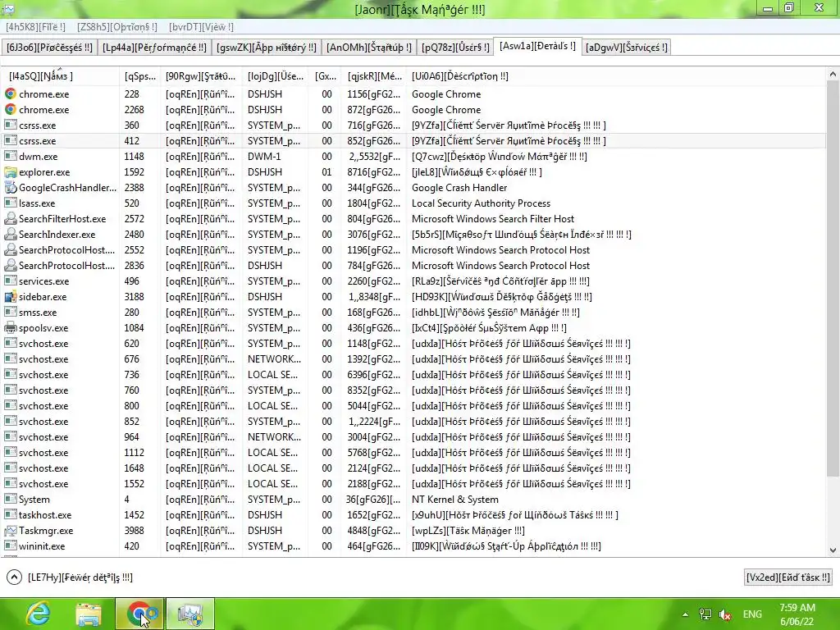
Task: Switch to the Users tab
Action: 455,47
